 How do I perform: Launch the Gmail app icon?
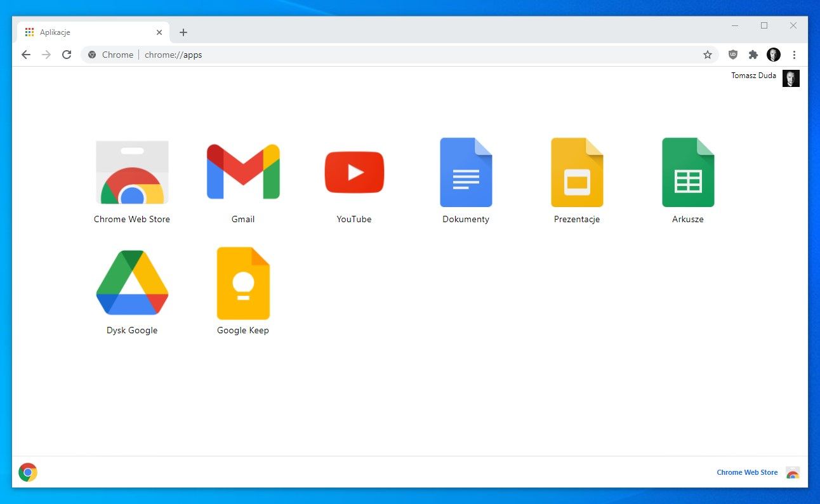pos(243,172)
